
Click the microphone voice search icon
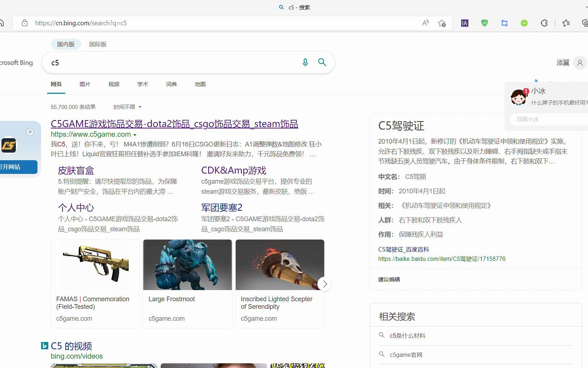[x=305, y=62]
